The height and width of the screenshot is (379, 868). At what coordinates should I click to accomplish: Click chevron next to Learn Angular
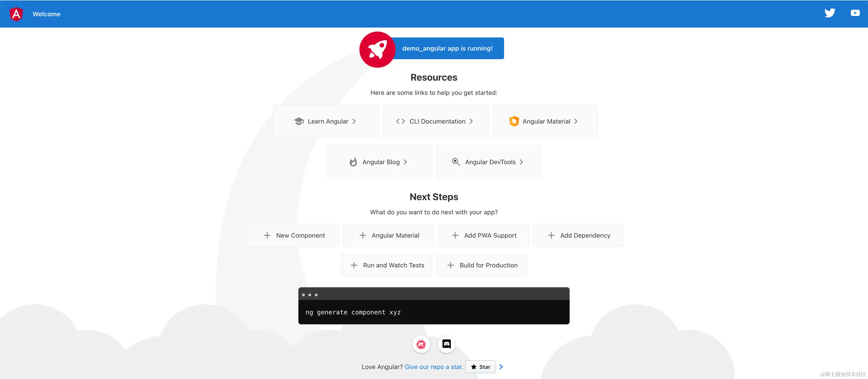(x=354, y=121)
